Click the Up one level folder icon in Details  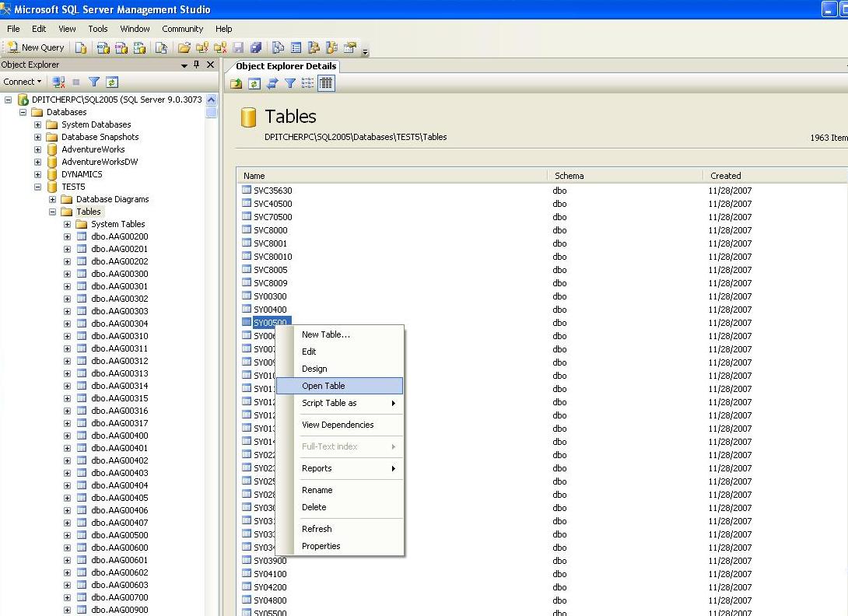coord(237,83)
